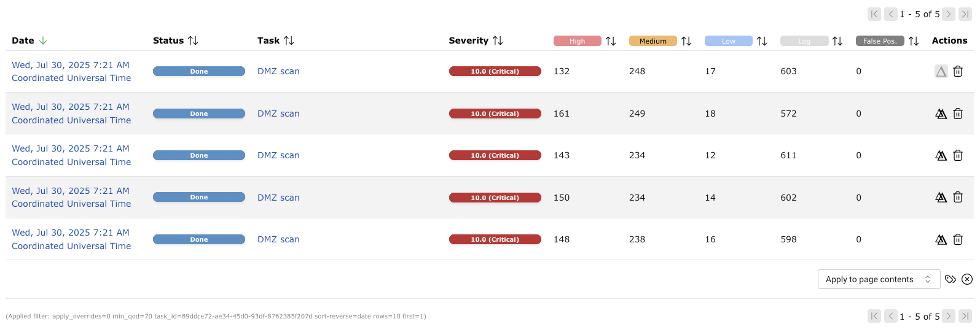Open the 'Apply to page contents' dropdown

click(878, 279)
